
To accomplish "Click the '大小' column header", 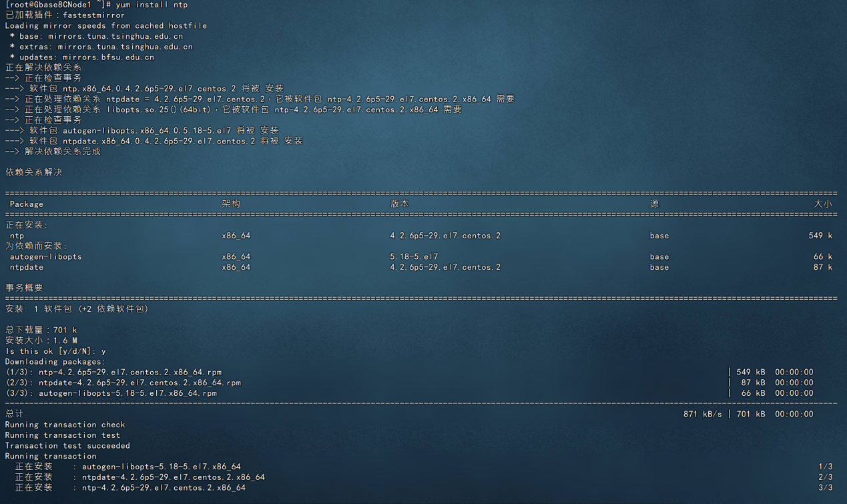I will [823, 204].
